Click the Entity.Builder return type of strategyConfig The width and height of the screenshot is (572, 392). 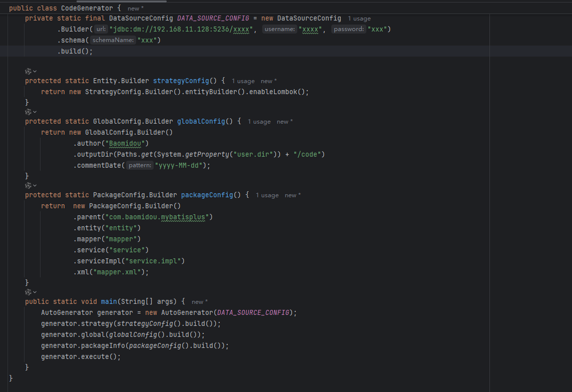[121, 81]
